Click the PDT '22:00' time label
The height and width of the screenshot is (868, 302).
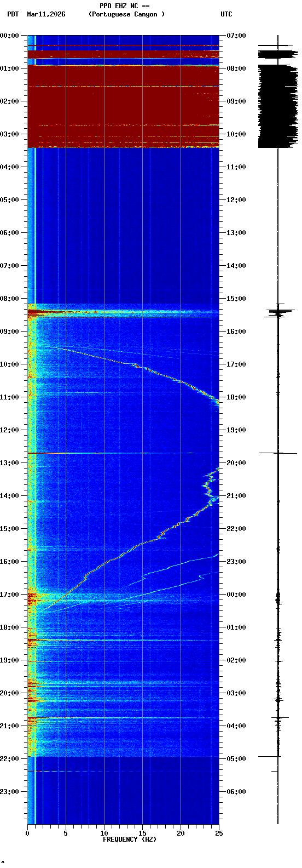(x=9, y=759)
